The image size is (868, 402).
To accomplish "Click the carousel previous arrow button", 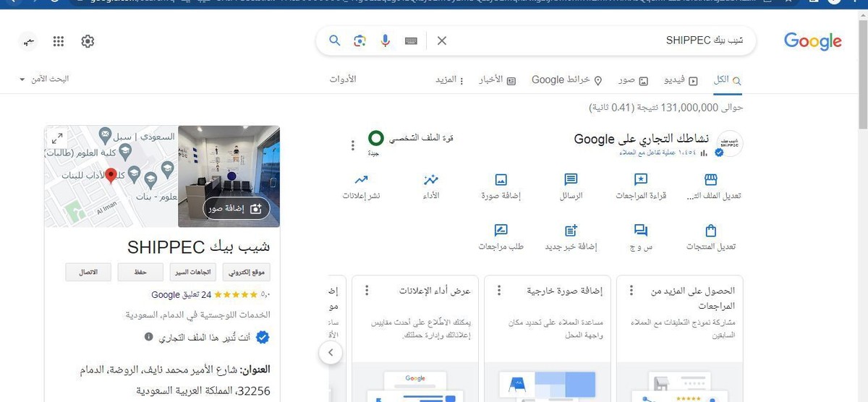I will (x=331, y=353).
